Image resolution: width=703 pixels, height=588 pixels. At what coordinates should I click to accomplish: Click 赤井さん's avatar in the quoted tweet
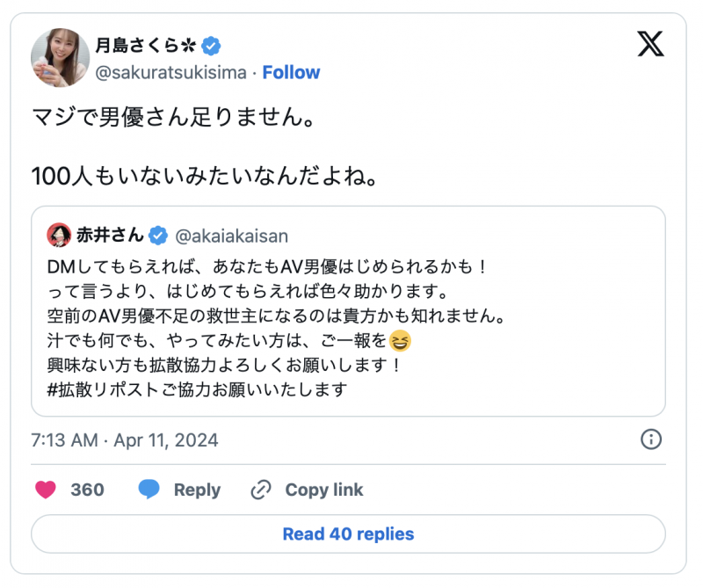click(58, 234)
